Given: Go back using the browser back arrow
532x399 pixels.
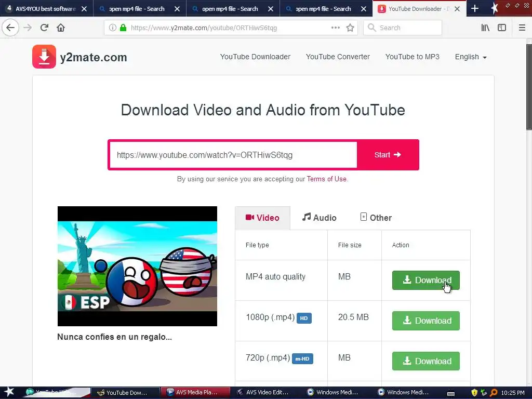Looking at the screenshot, I should click(10, 28).
